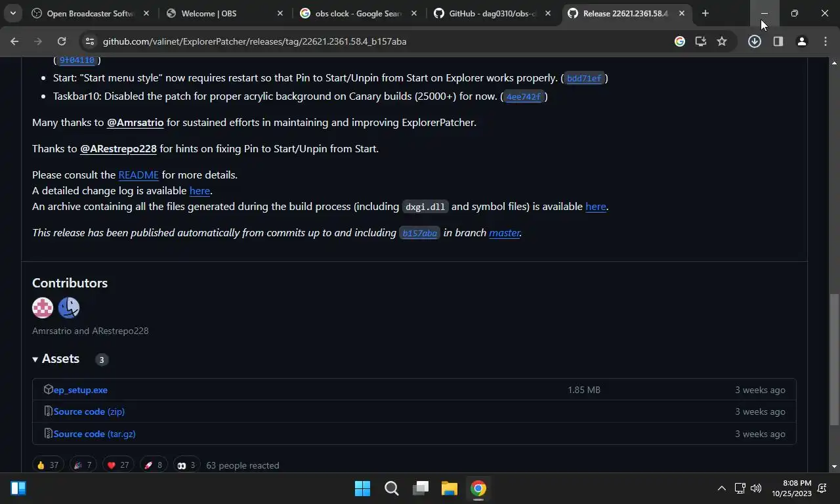Click the page vertical scrollbar thumb
The image size is (840, 504).
tap(834, 359)
